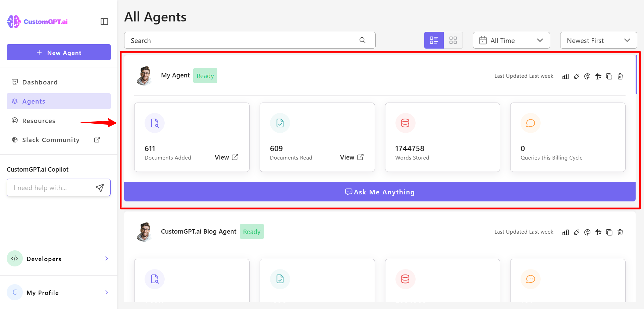Image resolution: width=644 pixels, height=309 pixels.
Task: Open Developers section
Action: 59,258
